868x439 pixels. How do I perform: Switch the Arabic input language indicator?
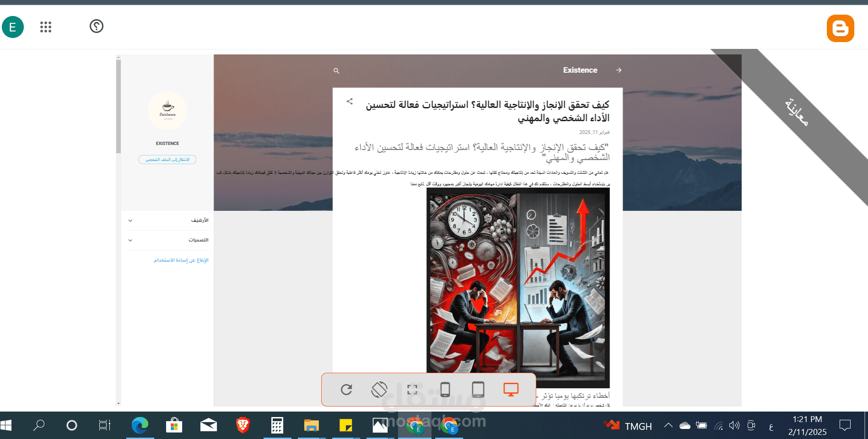(771, 427)
